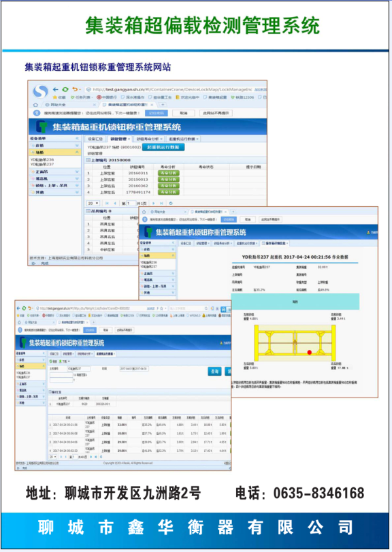Screen dimensions: 392x552
Task: Collapse the 场桥 group in top screenshot
Action: (x=55, y=152)
